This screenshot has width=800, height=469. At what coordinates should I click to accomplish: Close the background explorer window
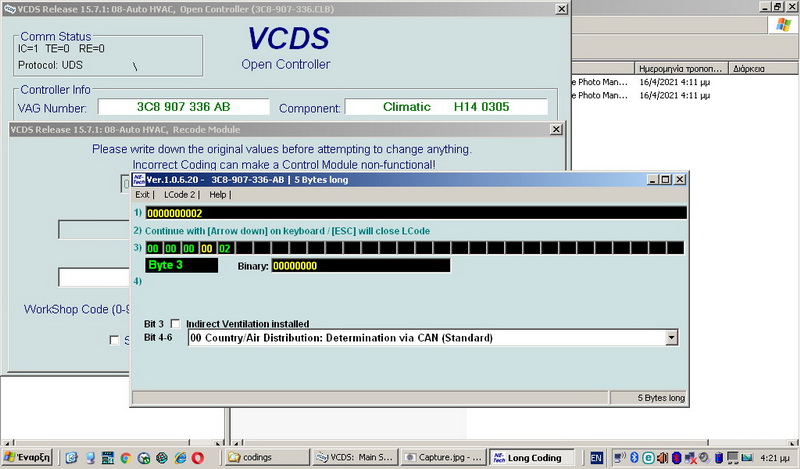coord(792,7)
